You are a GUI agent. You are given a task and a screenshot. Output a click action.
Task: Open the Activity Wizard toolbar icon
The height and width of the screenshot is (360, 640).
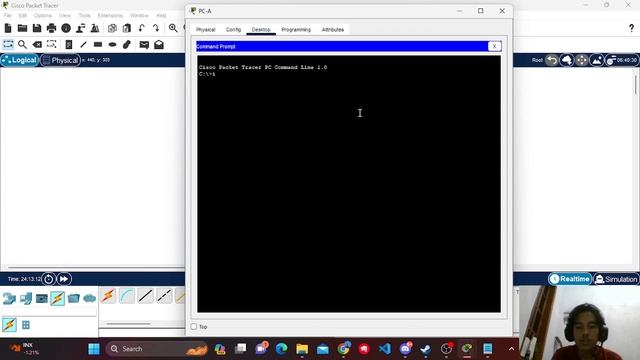pyautogui.click(x=80, y=28)
